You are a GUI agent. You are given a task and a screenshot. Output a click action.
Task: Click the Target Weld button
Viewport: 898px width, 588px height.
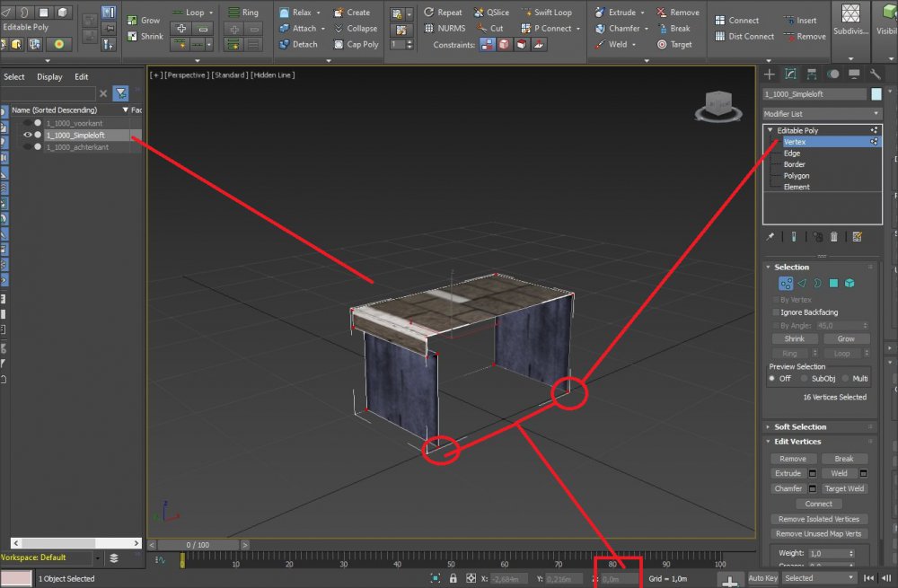click(844, 489)
